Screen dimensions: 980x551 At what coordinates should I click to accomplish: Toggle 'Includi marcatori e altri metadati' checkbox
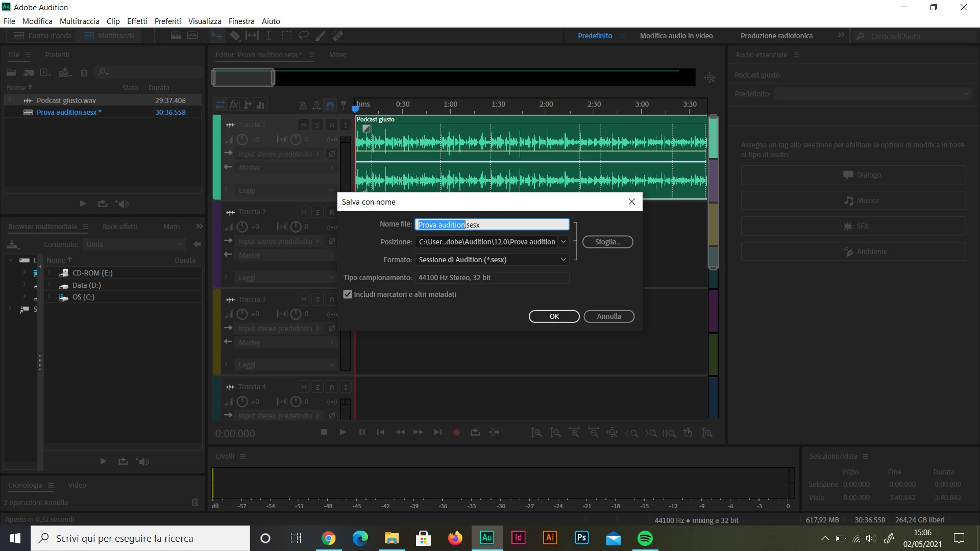click(x=348, y=294)
